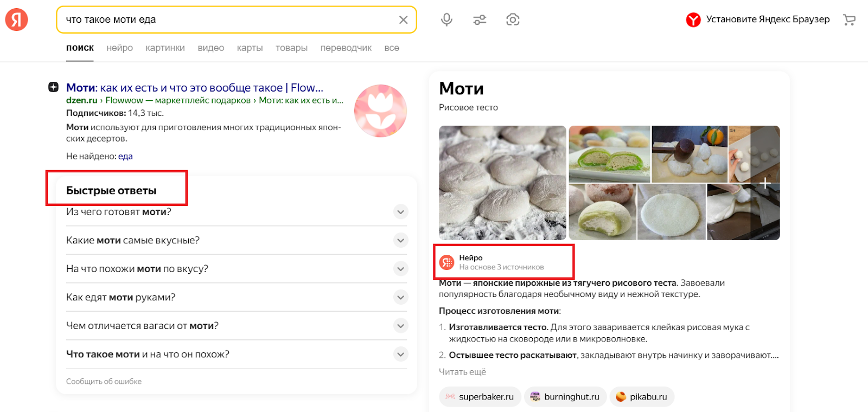Click 'Читать ещё' to read more

(x=462, y=372)
